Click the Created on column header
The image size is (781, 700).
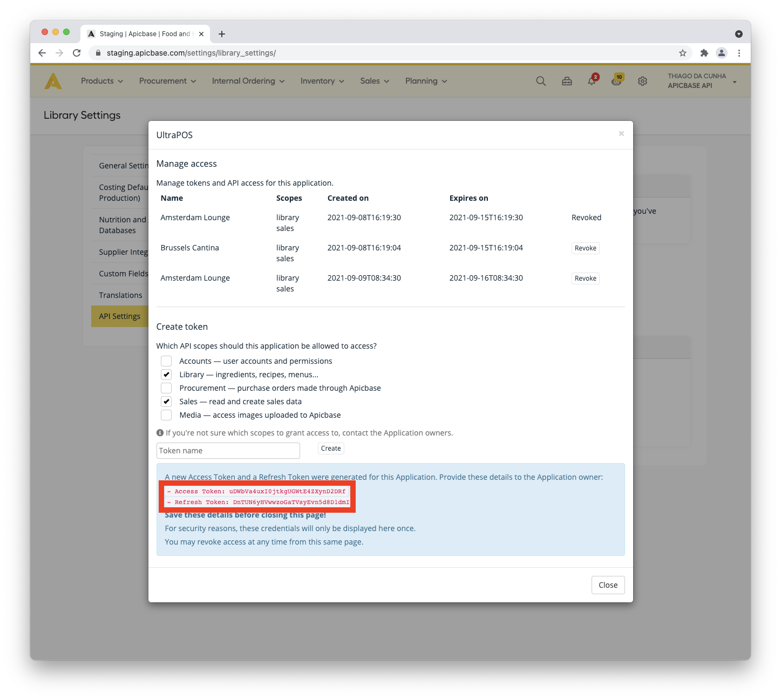coord(348,198)
